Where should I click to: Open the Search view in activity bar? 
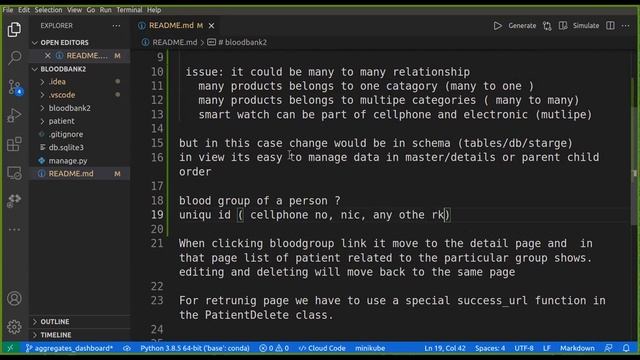(14, 58)
